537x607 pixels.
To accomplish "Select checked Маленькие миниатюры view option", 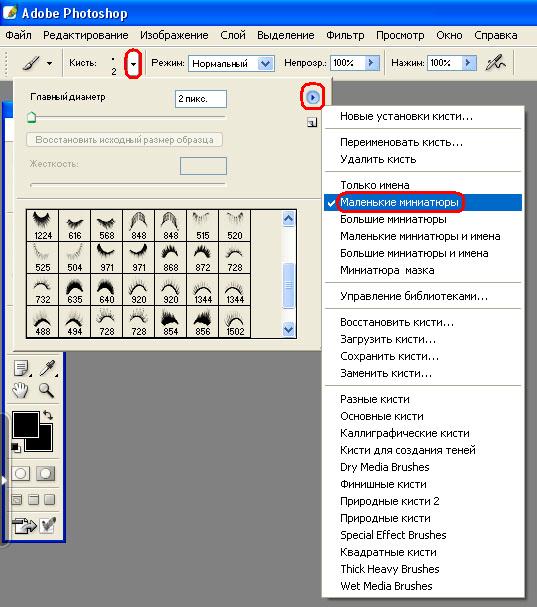I will (423, 202).
